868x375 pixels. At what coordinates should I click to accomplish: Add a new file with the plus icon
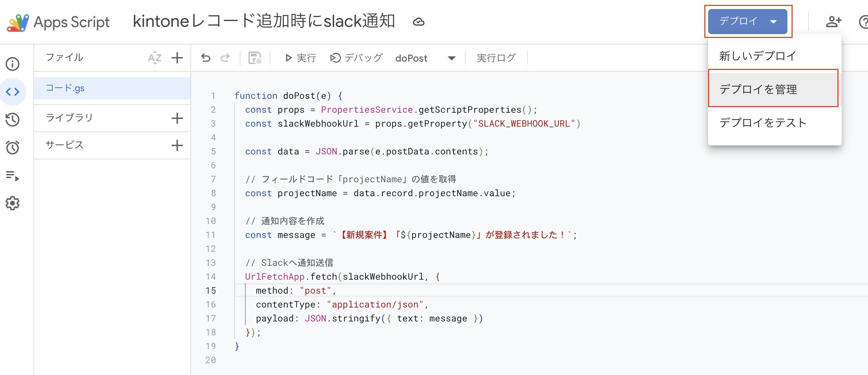tap(177, 57)
